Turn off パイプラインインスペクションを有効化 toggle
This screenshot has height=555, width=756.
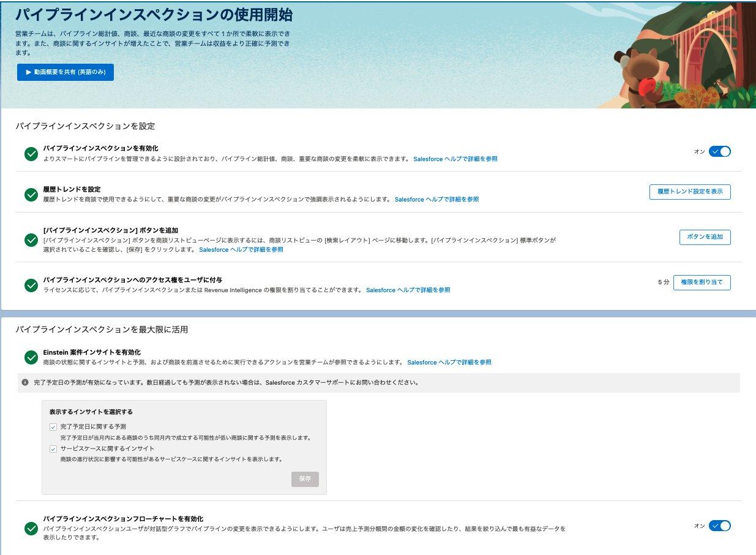[x=719, y=151]
